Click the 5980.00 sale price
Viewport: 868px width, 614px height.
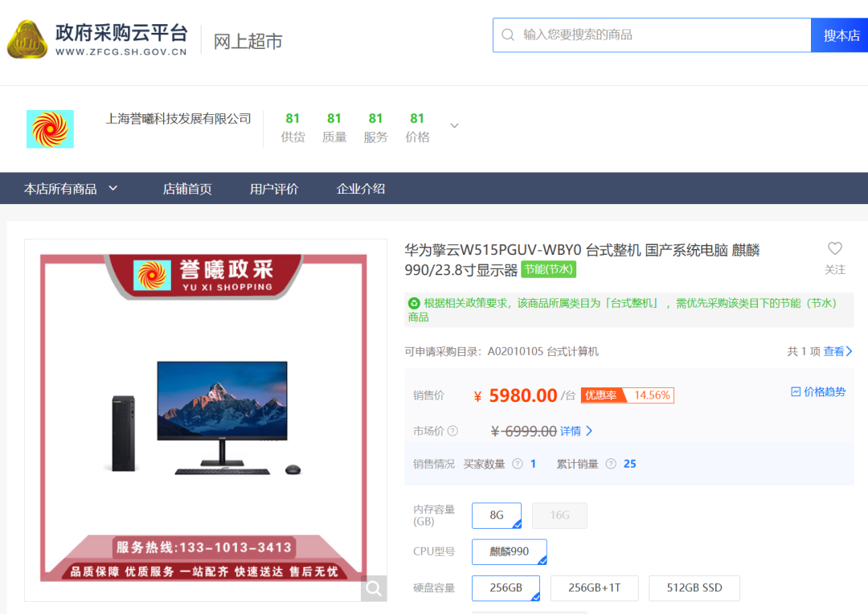pyautogui.click(x=522, y=395)
